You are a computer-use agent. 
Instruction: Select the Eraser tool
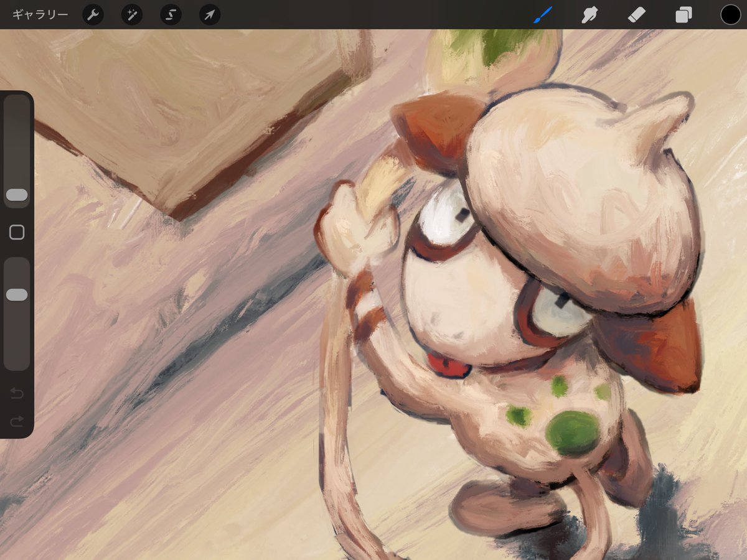coord(637,14)
